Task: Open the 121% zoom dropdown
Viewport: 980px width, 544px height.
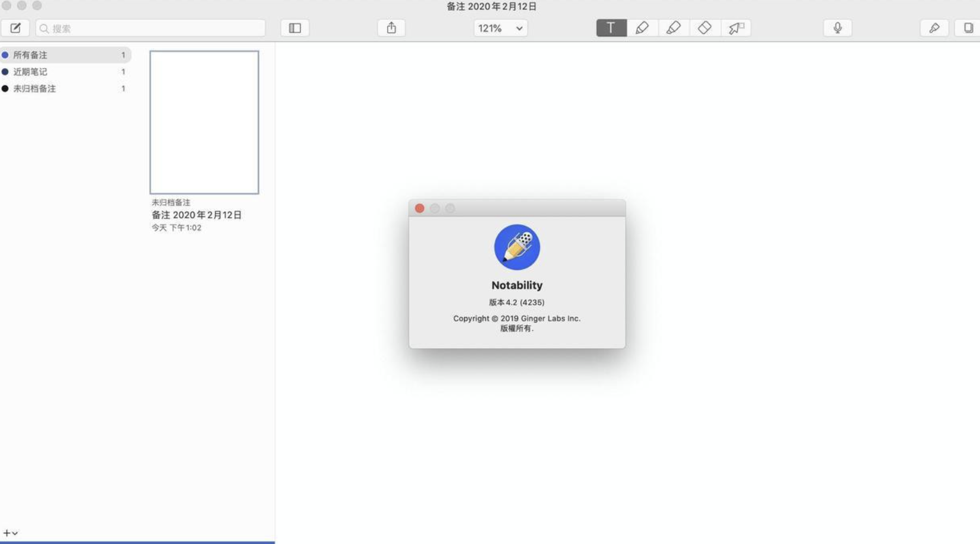Action: click(x=500, y=28)
